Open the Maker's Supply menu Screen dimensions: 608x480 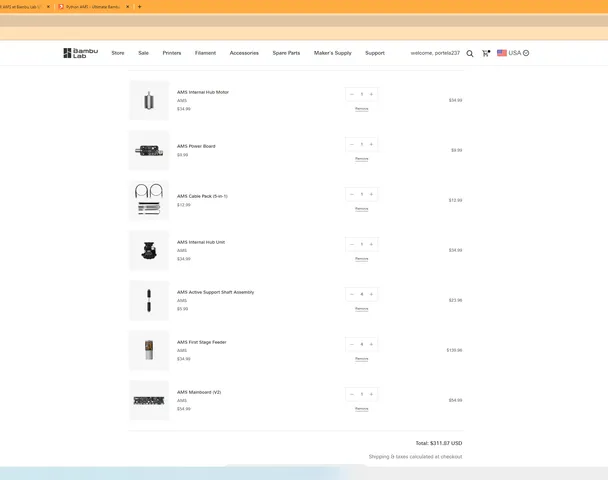(x=332, y=53)
